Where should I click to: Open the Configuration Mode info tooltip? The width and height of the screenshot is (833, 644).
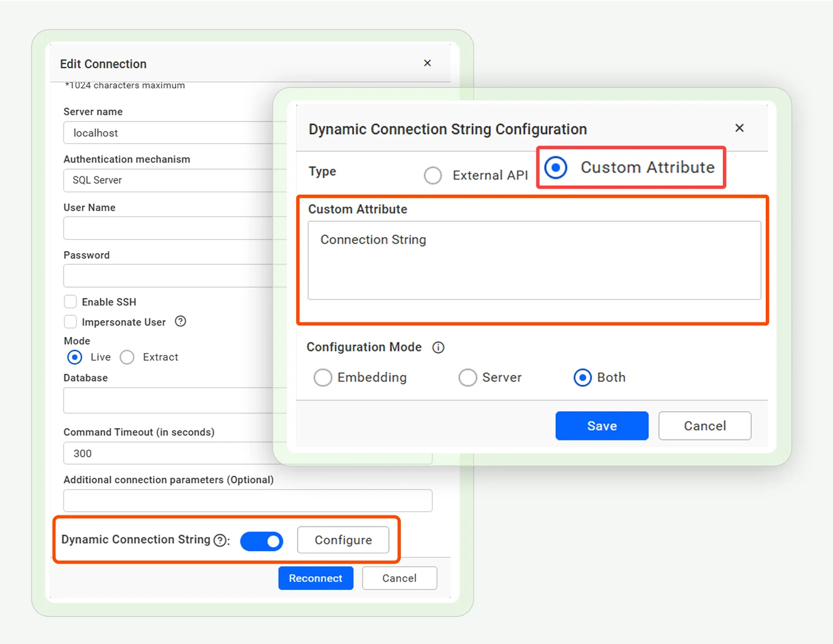pyautogui.click(x=438, y=347)
